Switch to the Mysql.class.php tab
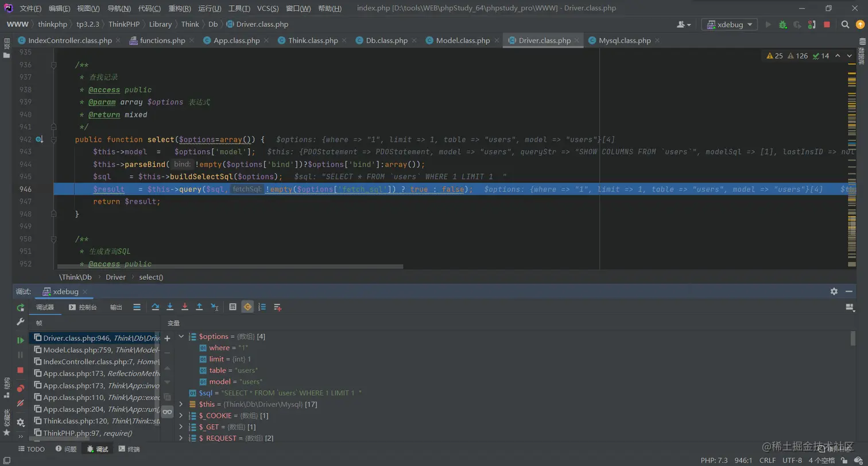The width and height of the screenshot is (868, 466). (x=625, y=40)
